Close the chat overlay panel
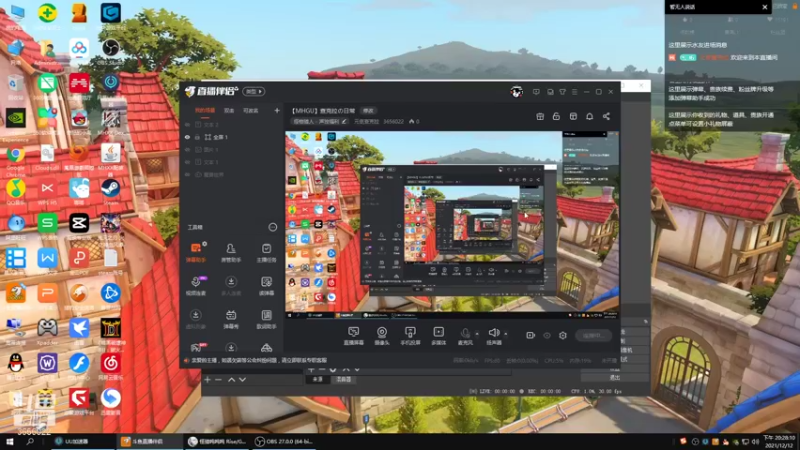This screenshot has height=450, width=800. tap(764, 7)
